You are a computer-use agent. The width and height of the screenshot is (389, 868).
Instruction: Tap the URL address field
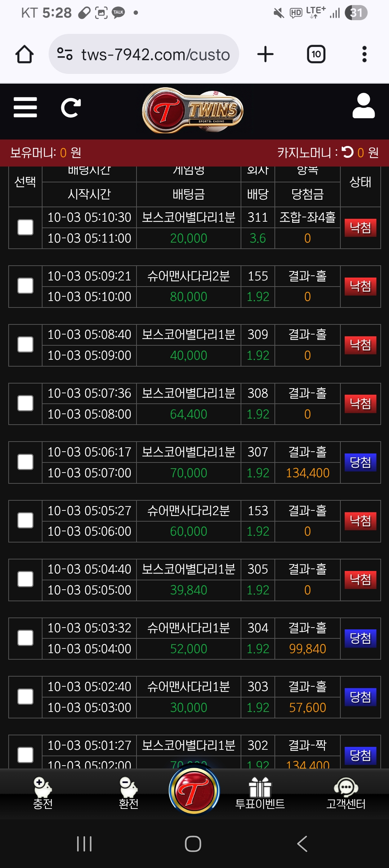point(156,54)
